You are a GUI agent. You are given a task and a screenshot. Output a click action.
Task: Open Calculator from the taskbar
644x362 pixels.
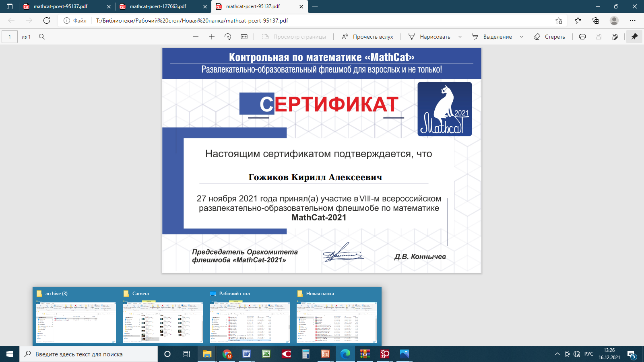point(306,354)
